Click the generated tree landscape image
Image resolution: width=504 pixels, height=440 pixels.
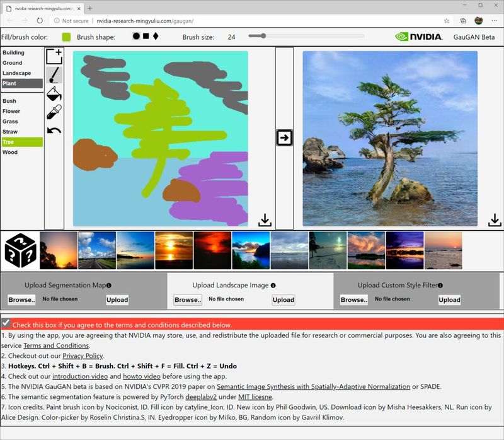click(x=390, y=139)
